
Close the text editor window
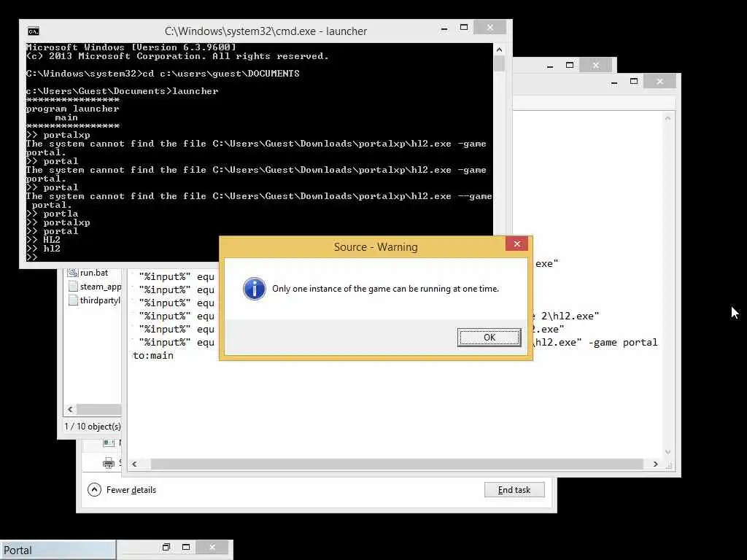coord(659,82)
